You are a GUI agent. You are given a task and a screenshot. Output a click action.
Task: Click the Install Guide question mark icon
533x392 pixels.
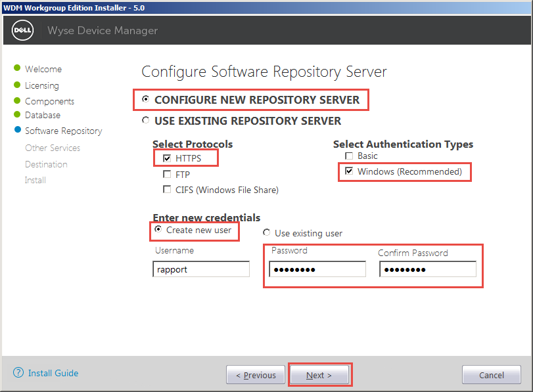pos(16,373)
